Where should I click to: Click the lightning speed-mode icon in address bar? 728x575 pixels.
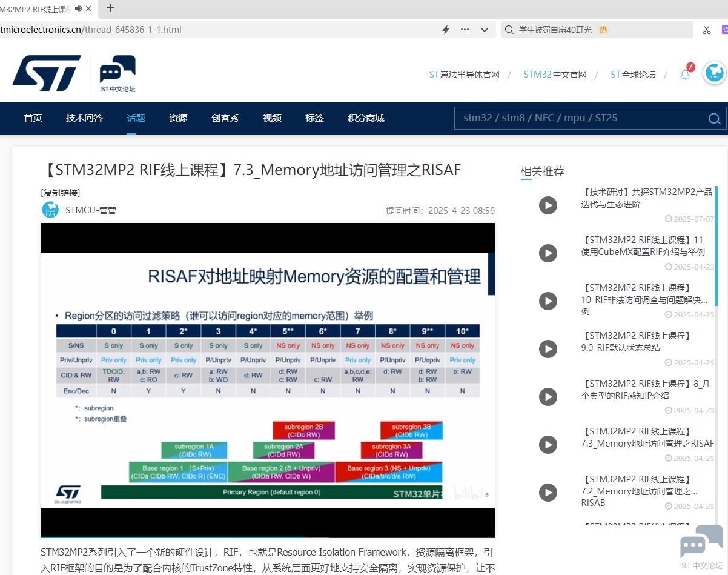pos(446,30)
